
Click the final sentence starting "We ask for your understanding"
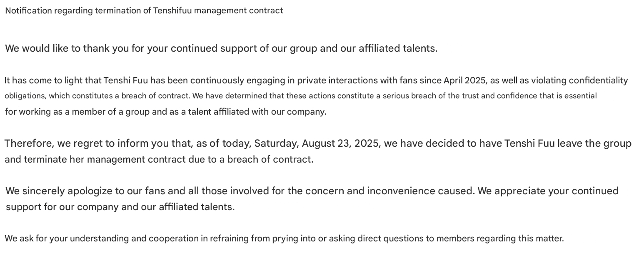[284, 238]
